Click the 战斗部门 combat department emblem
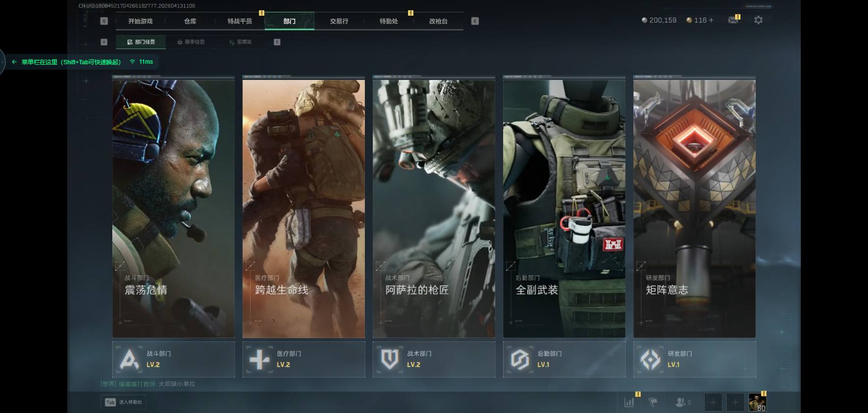This screenshot has width=868, height=413. pos(129,360)
